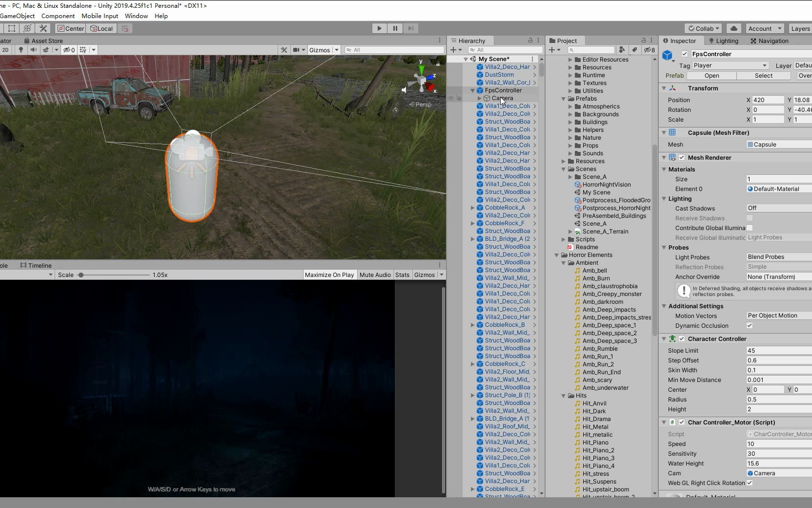Switch to the Navigation tab
Screen dimensions: 812x508
click(x=774, y=41)
